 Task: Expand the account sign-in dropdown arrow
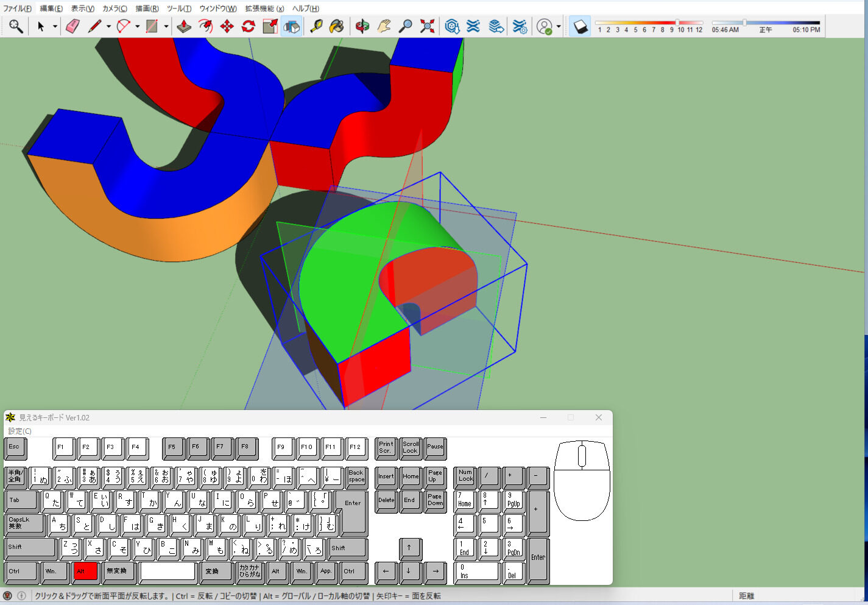(559, 26)
